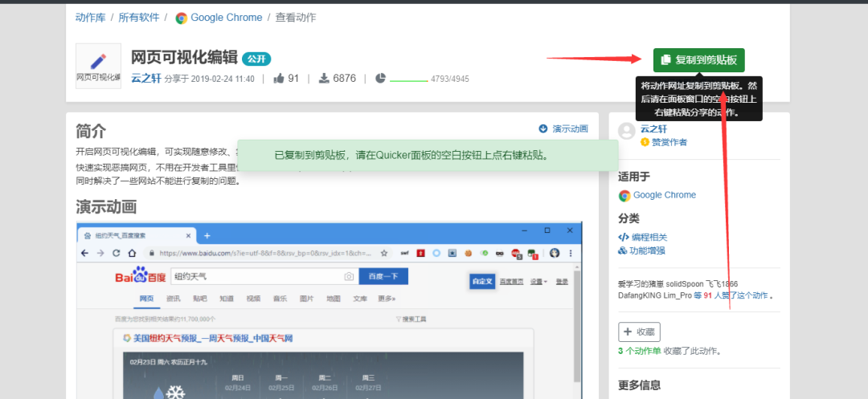
Task: Jump to 演示动画 via top-right link
Action: 570,128
